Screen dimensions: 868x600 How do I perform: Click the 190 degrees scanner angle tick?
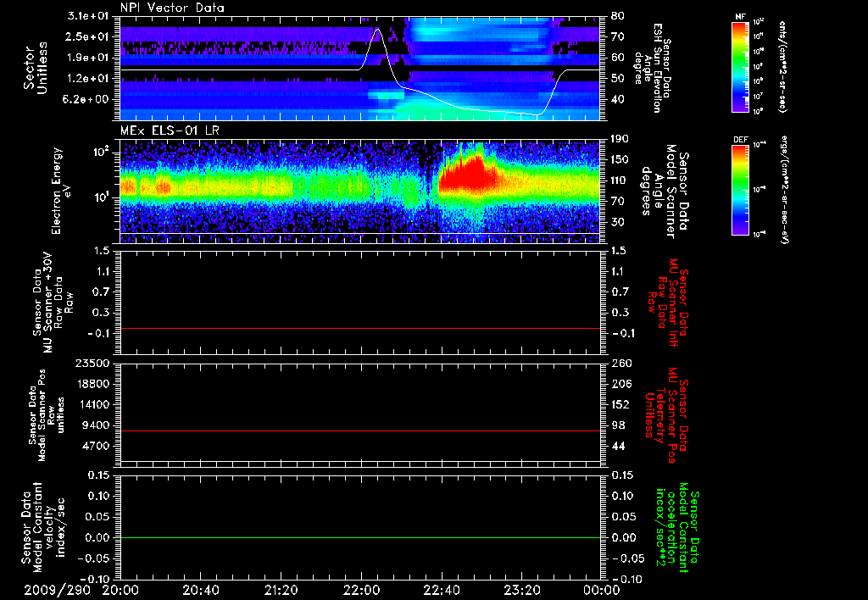pyautogui.click(x=620, y=139)
